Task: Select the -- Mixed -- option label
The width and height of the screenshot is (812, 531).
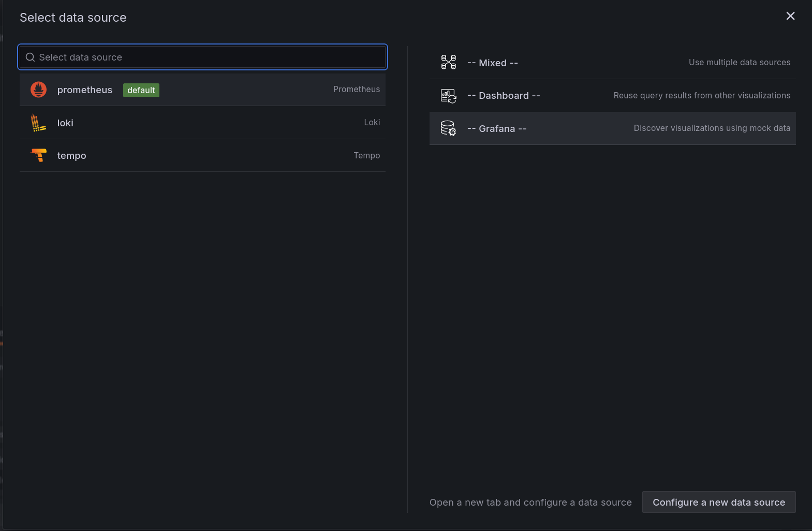Action: pyautogui.click(x=492, y=63)
